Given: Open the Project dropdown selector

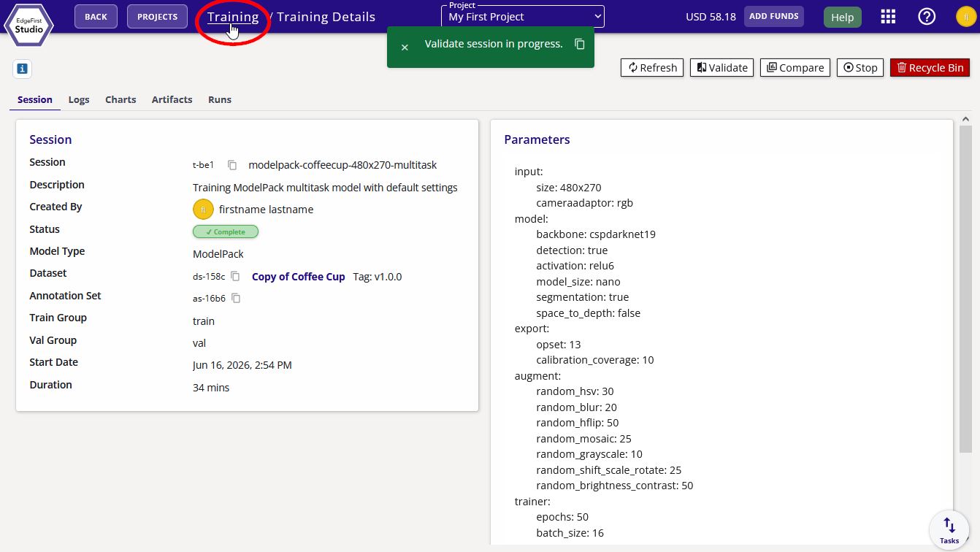Looking at the screenshot, I should tap(523, 16).
